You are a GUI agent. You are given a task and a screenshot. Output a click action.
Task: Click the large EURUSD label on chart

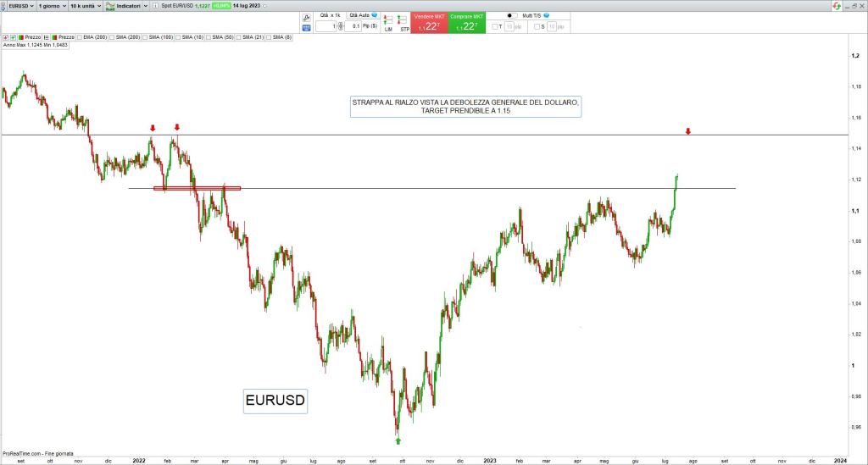[x=275, y=401]
